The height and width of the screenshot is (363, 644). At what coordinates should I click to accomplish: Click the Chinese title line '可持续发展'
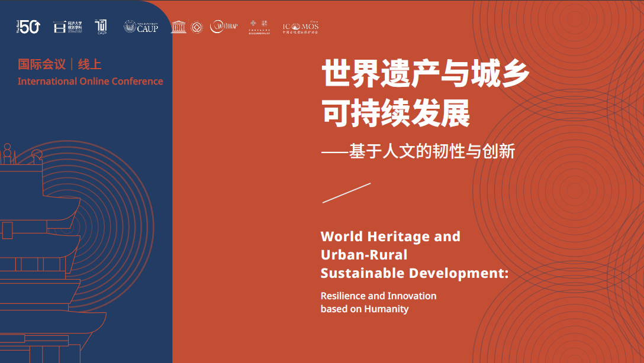396,113
